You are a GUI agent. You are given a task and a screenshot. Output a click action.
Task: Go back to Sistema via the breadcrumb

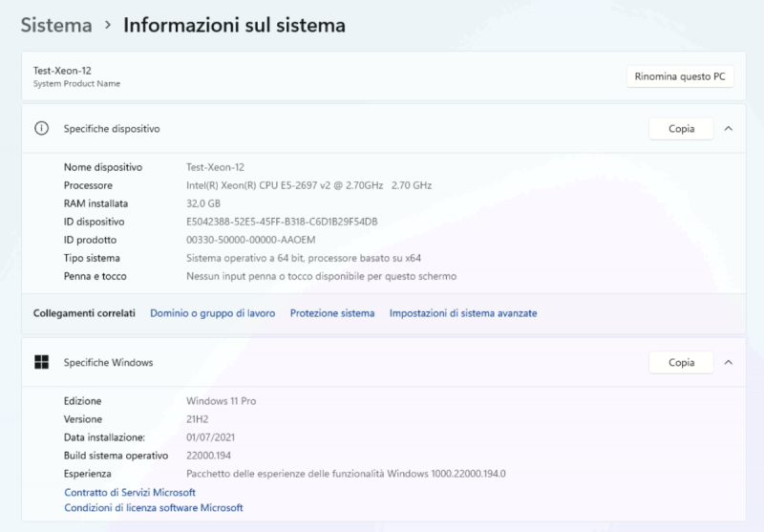click(x=56, y=26)
